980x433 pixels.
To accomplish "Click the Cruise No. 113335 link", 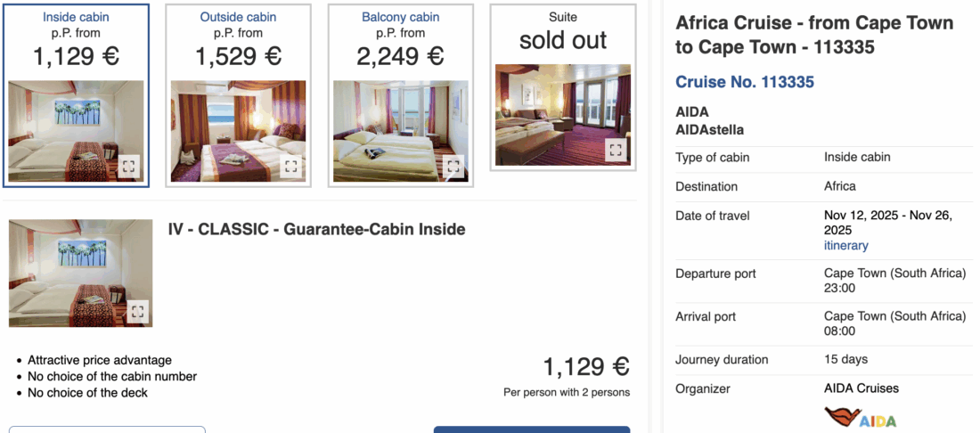I will pos(745,83).
